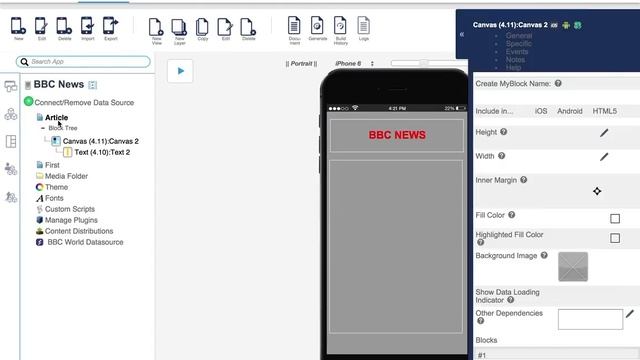
Task: Click Connect/Remove Data Source link
Action: coord(84,102)
